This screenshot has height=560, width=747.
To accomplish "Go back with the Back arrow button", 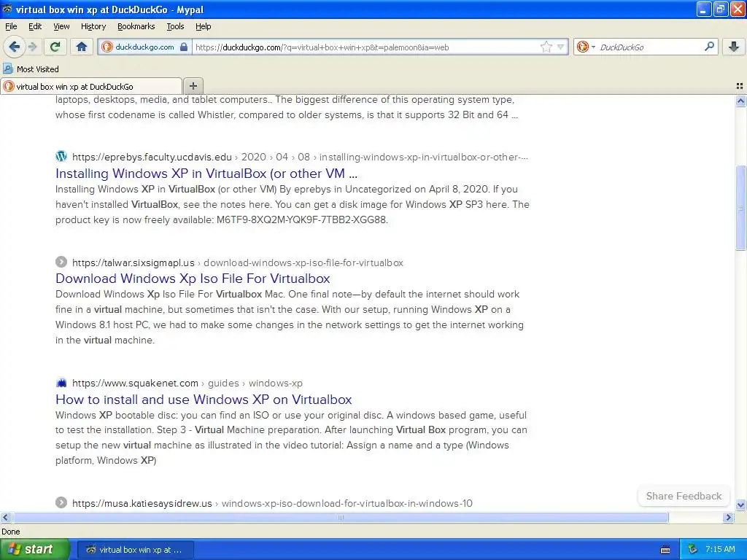I will click(x=14, y=47).
